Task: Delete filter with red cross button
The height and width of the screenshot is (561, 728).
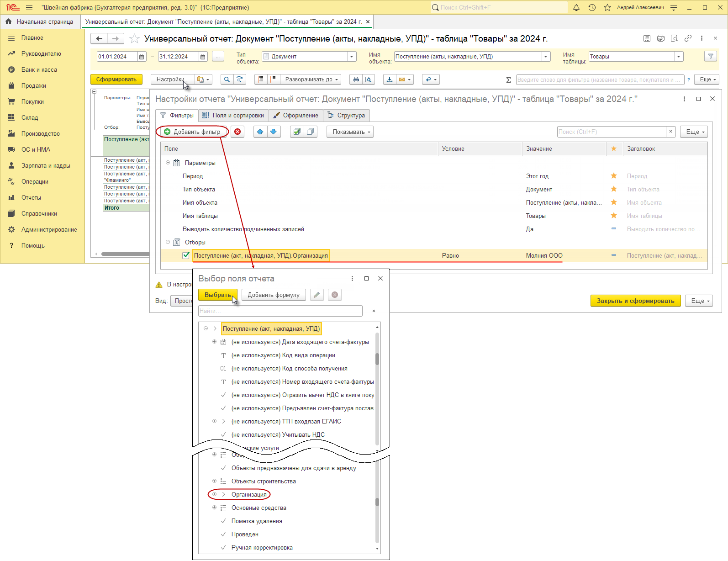Action: 237,132
